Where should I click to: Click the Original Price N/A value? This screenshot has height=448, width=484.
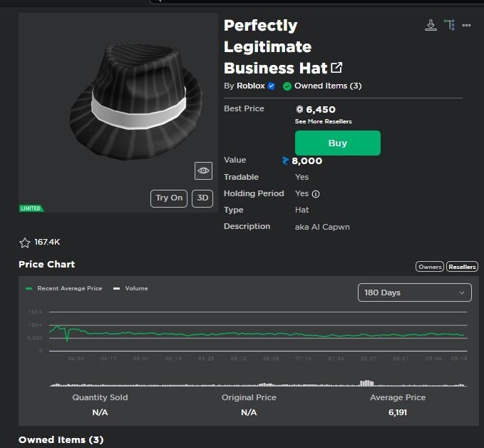point(249,412)
